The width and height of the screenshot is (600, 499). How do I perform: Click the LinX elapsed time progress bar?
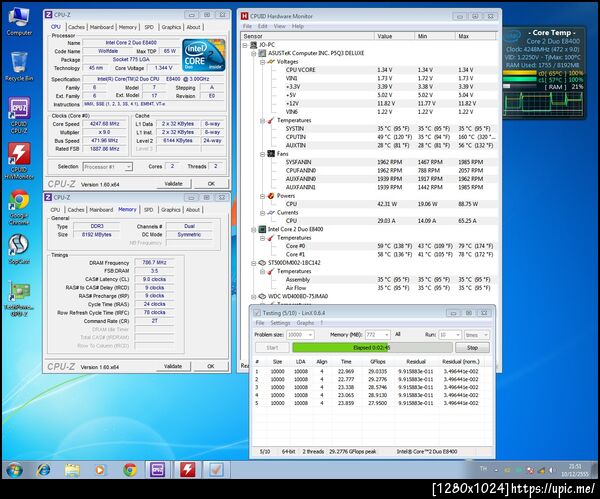pyautogui.click(x=372, y=347)
